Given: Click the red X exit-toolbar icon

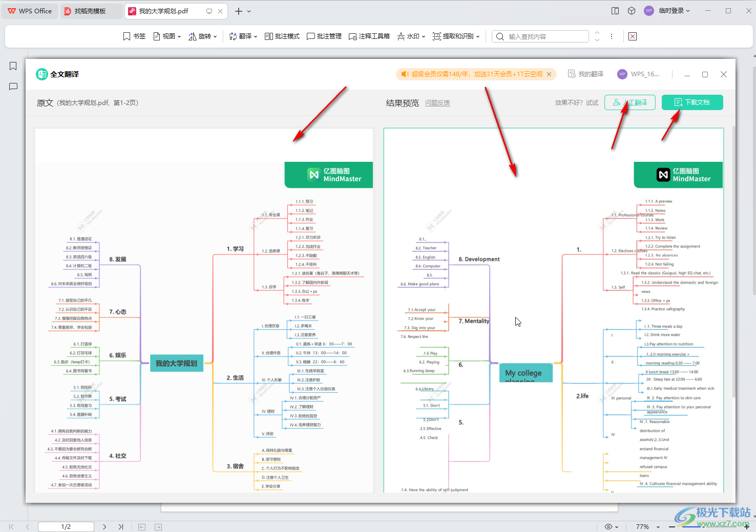Looking at the screenshot, I should [633, 36].
